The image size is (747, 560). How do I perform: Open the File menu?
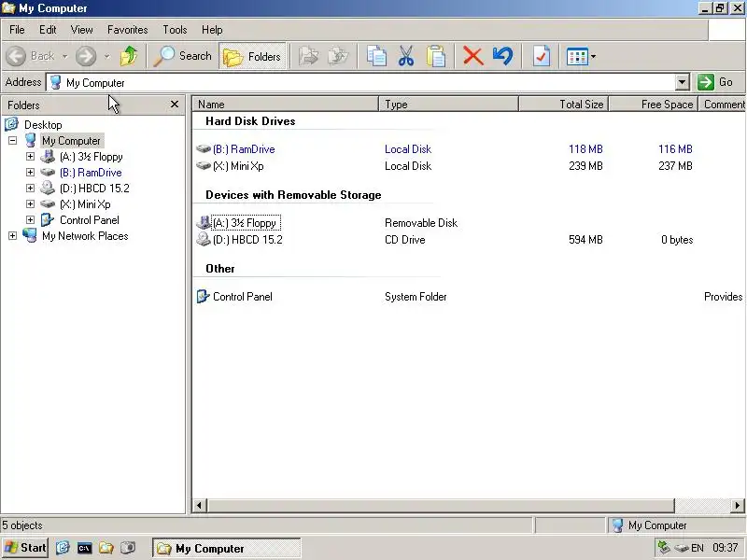coord(17,30)
